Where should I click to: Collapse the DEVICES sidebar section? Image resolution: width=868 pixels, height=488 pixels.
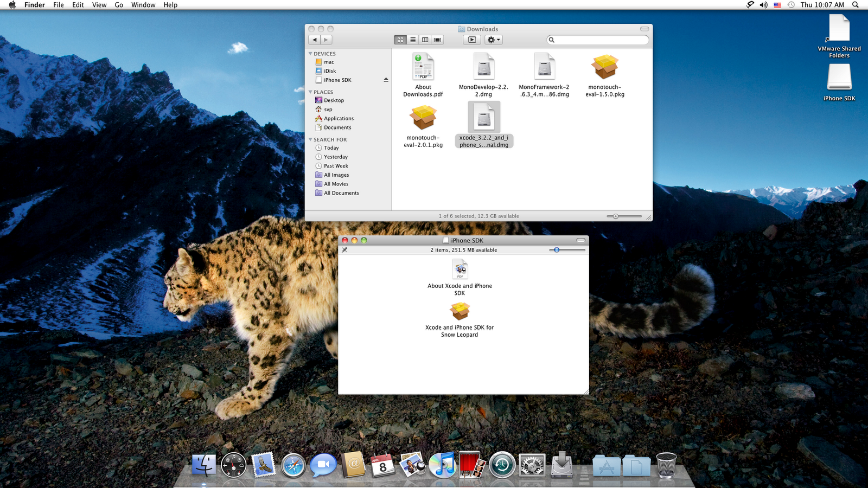click(310, 54)
